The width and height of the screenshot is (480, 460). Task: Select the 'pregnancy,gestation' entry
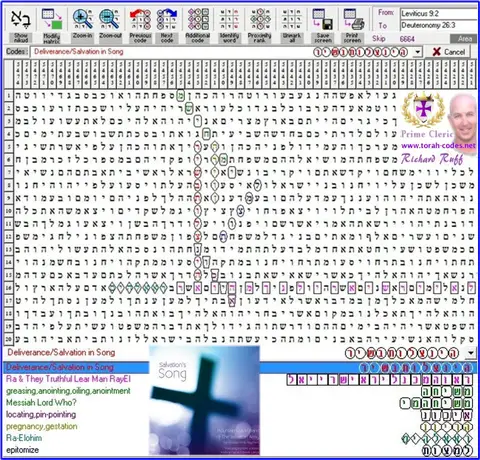pos(42,426)
